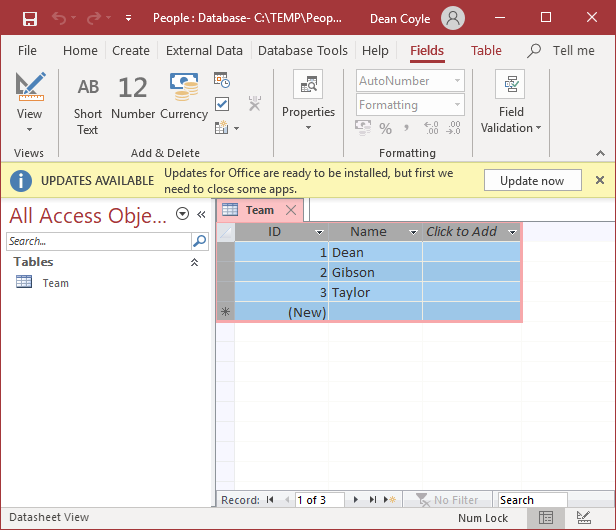Open the More Fields dropdown
Image resolution: width=616 pixels, height=530 pixels.
[227, 128]
